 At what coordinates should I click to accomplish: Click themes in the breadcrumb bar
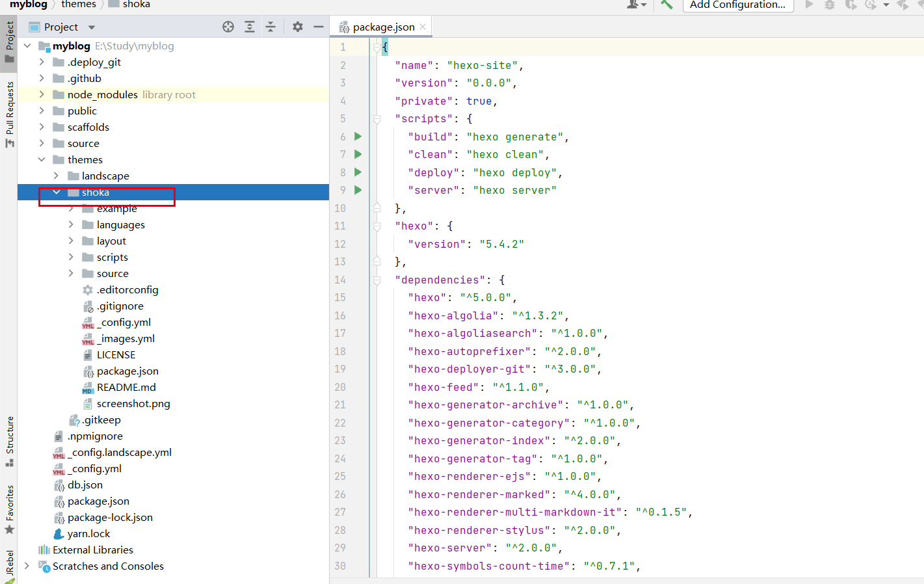point(78,5)
